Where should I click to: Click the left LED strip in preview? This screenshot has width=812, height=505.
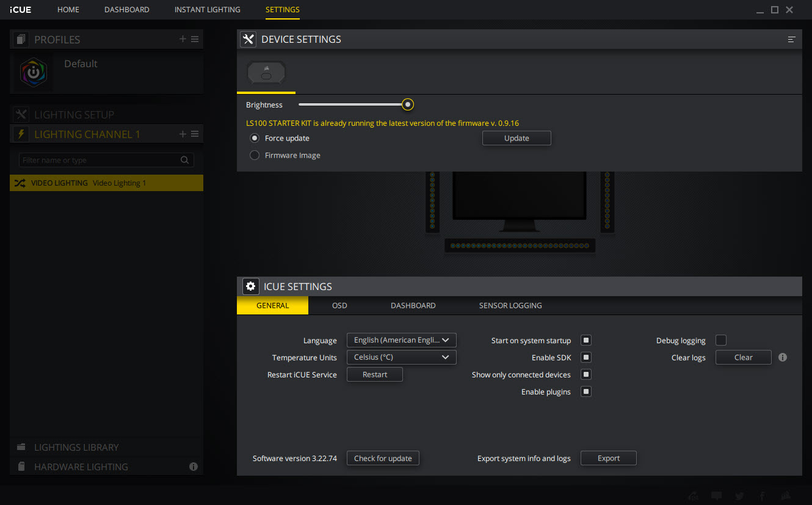[432, 202]
